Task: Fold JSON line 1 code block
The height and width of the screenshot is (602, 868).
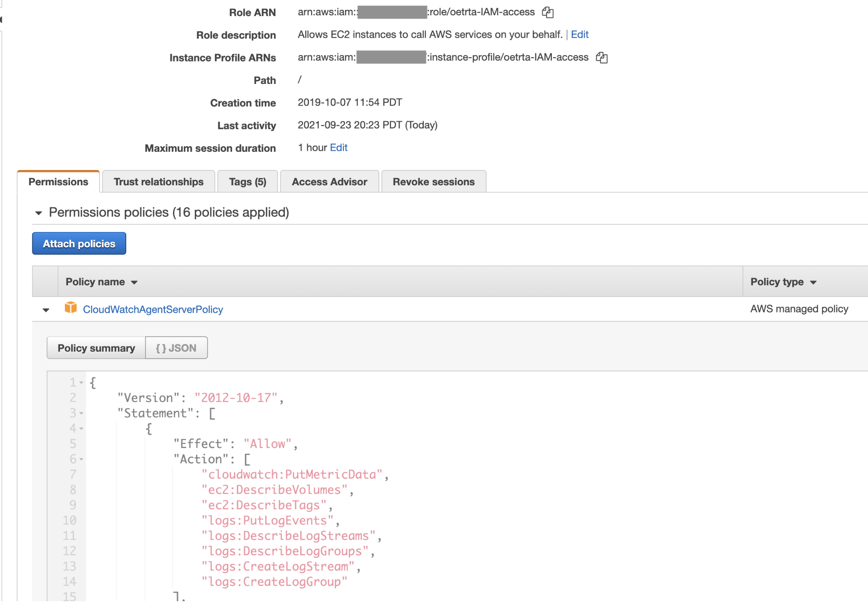Action: (81, 383)
